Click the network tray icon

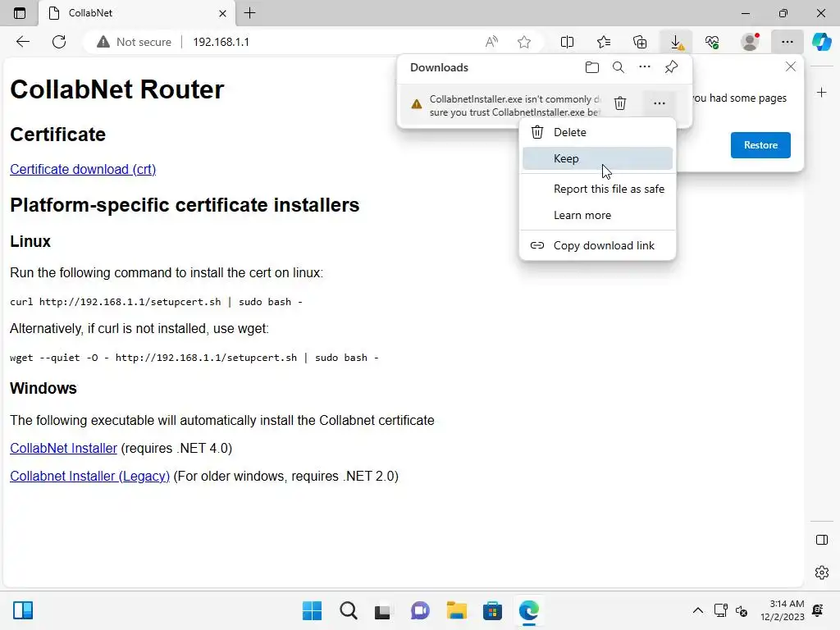tap(720, 610)
